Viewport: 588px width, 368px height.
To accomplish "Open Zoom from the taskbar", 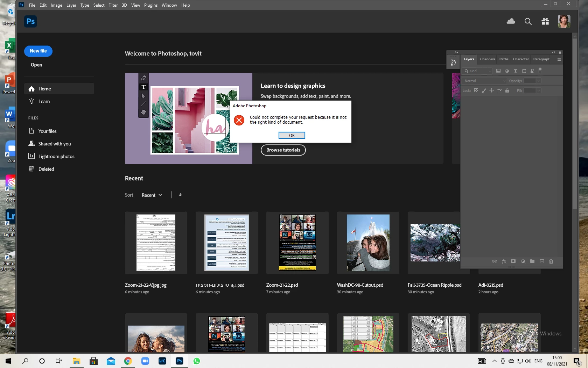I will 145,361.
